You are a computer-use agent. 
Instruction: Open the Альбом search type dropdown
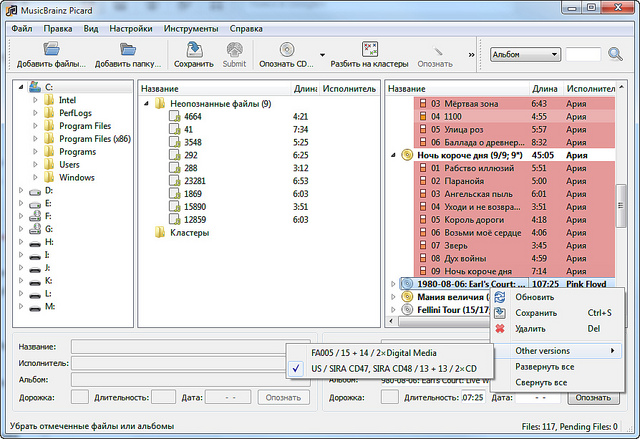pyautogui.click(x=525, y=54)
